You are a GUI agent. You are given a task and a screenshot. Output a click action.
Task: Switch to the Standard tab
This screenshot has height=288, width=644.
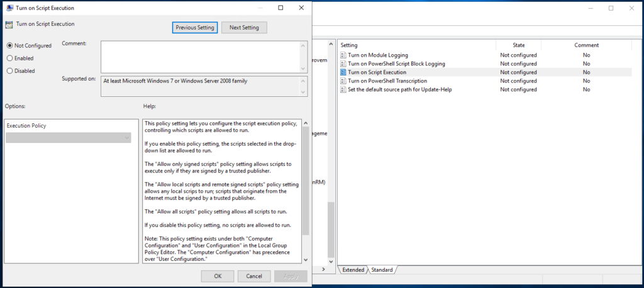point(382,270)
